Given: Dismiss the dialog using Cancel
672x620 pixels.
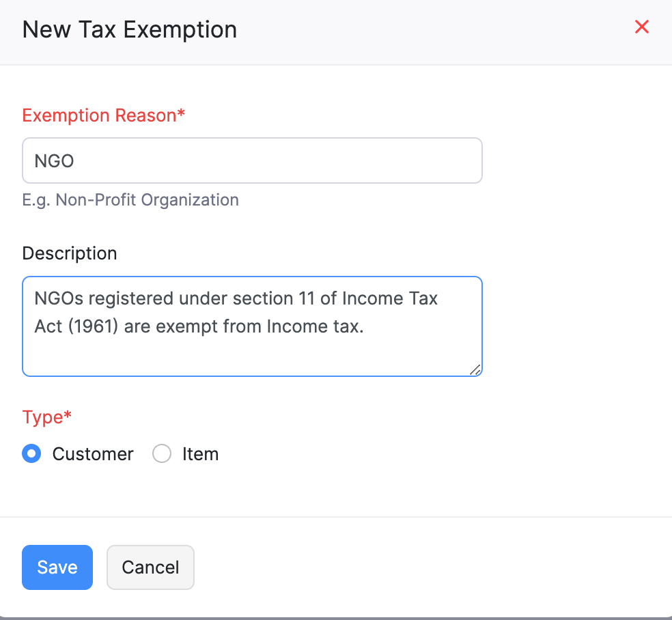Looking at the screenshot, I should [150, 567].
